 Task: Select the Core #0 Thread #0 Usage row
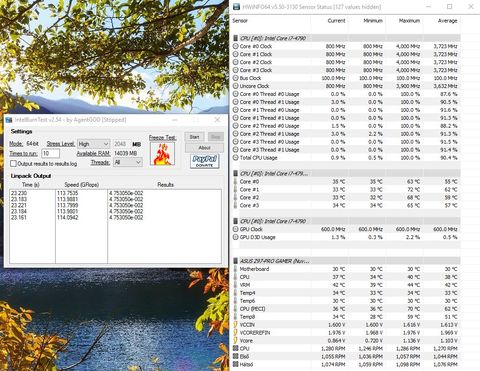pyautogui.click(x=346, y=94)
